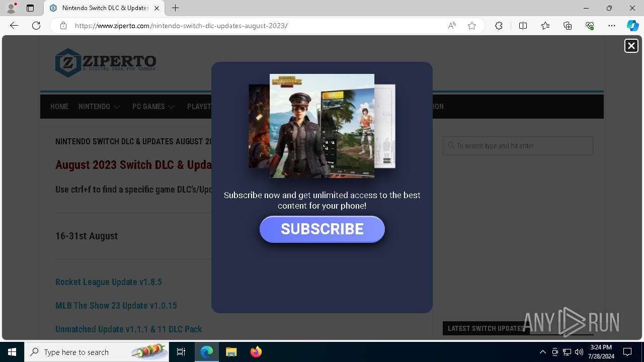Open a new browser tab
Viewport: 644px width, 362px height.
175,8
